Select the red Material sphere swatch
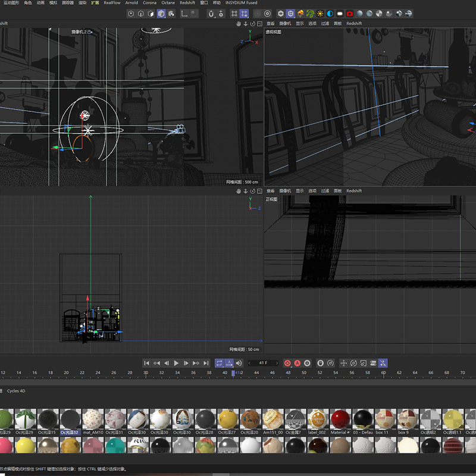Viewport: 476px width, 476px height. (340, 418)
